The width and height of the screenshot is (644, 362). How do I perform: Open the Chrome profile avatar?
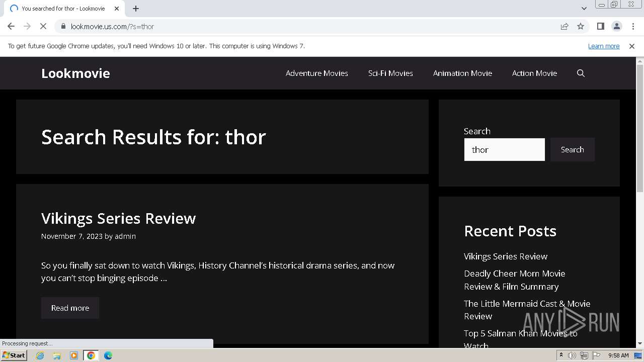tap(616, 26)
